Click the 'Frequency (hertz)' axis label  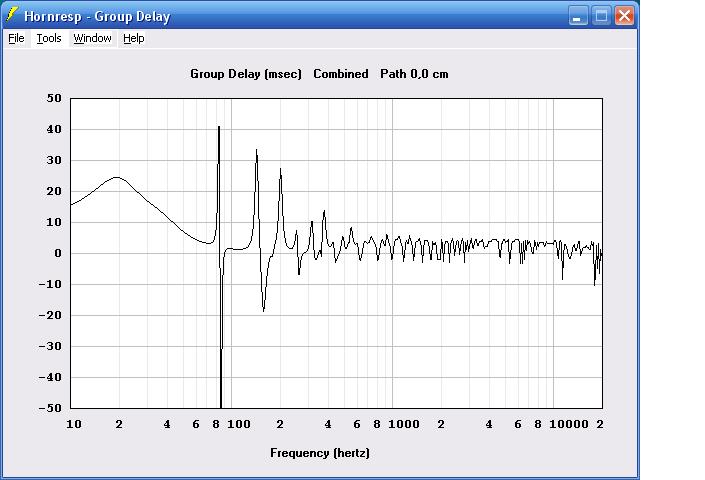320,453
